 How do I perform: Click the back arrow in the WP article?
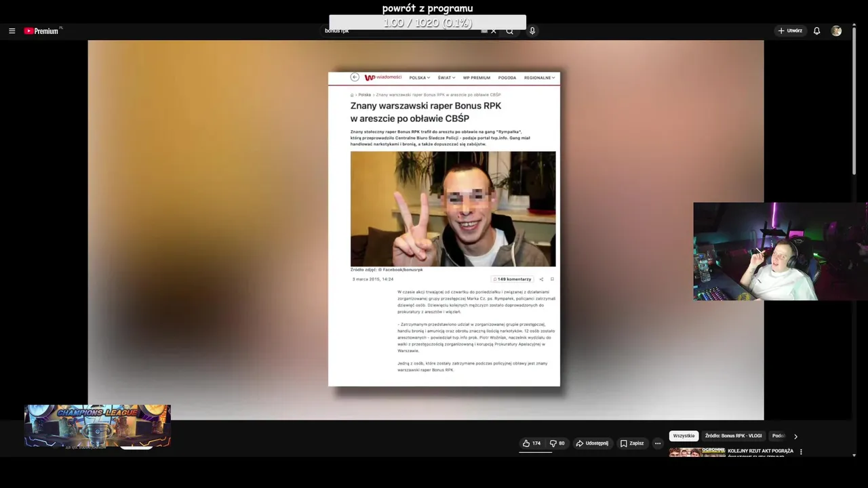pos(355,77)
